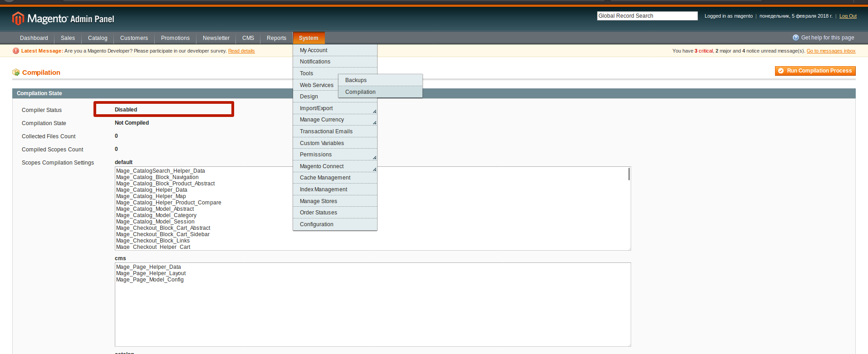
Task: Expand the Magento Connect submenu arrow
Action: (374, 169)
